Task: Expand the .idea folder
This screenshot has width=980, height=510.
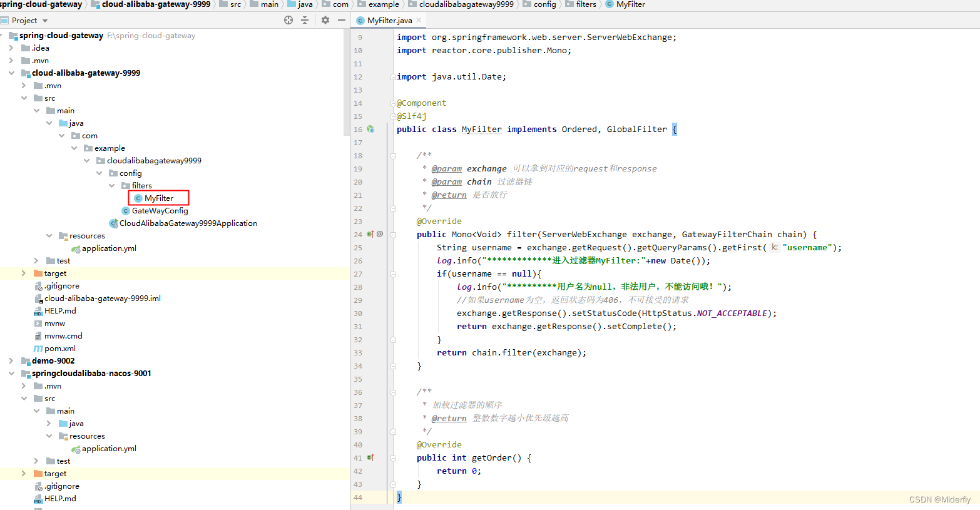Action: click(11, 48)
